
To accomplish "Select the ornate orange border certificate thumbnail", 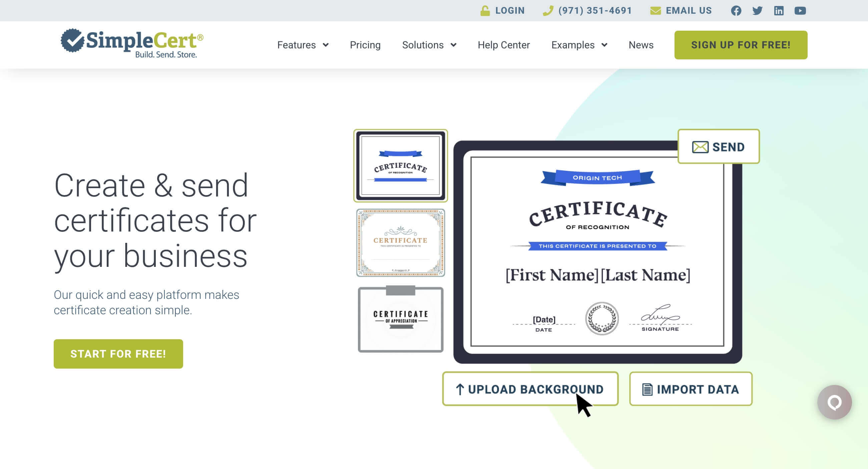I will (400, 242).
